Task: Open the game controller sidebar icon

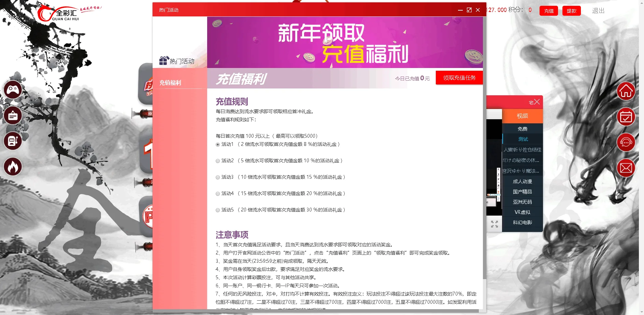Action: 13,90
